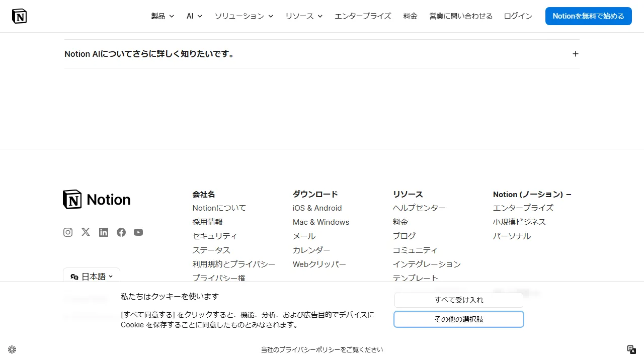Screen dimensions: 644x362
Task: Expand the Notion AI FAQ question
Action: point(575,54)
